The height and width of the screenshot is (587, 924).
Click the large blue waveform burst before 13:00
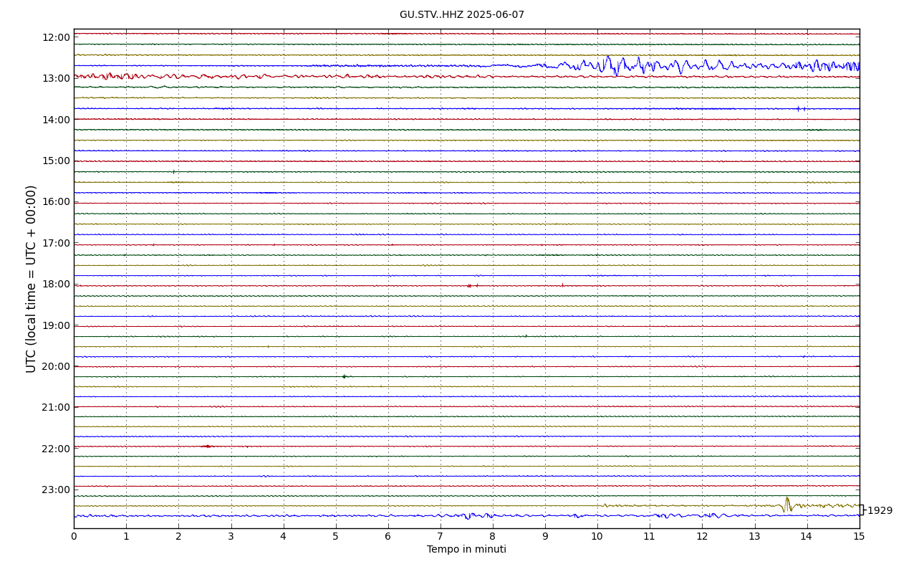click(616, 65)
